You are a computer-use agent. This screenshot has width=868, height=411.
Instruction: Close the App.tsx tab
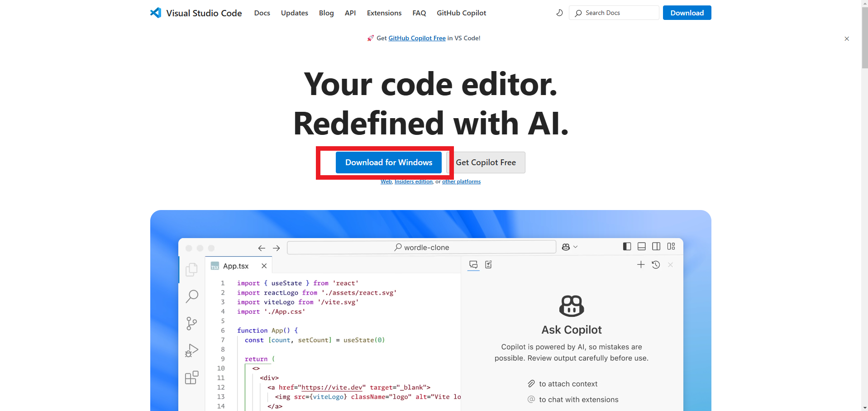point(264,266)
